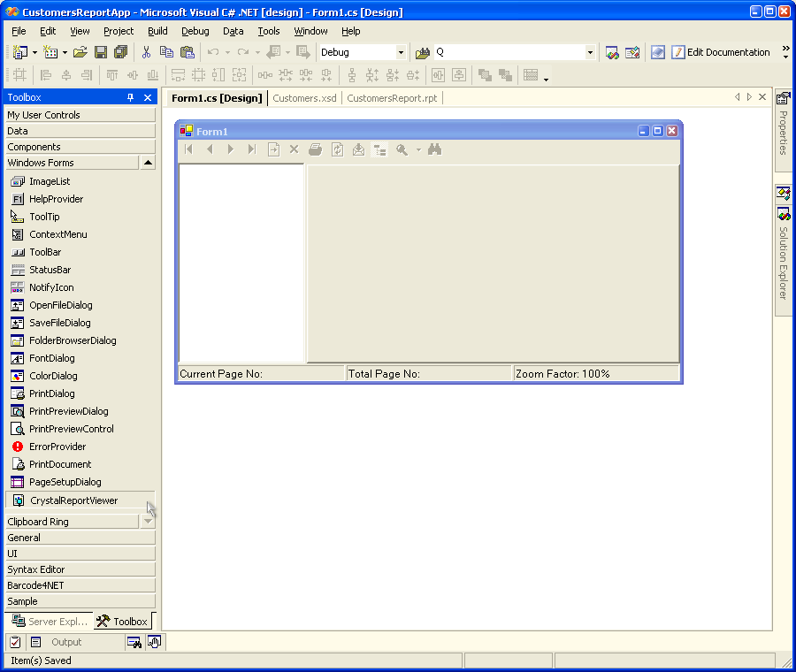
Task: Click the Open File folder icon
Action: tap(80, 52)
